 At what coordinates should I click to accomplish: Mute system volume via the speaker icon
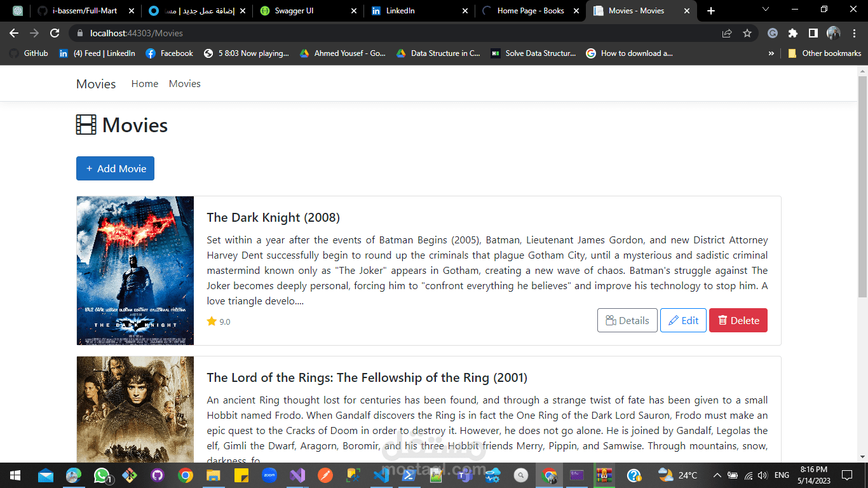click(x=762, y=475)
